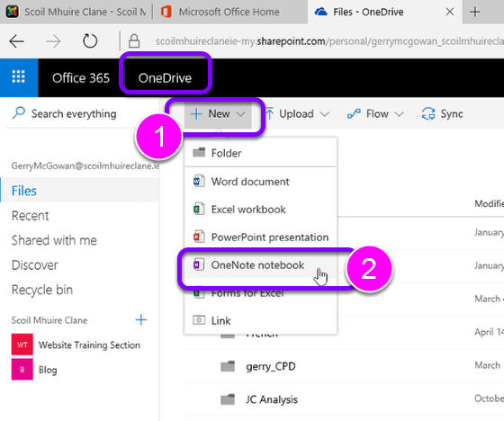The image size is (504, 421).
Task: Click the Excel workbook icon
Action: point(199,210)
